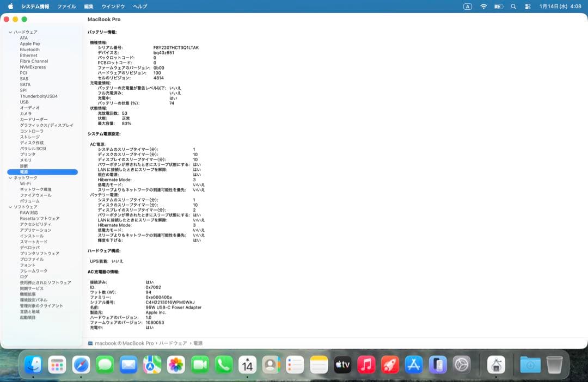Image resolution: width=588 pixels, height=382 pixels.
Task: Open the ファイル menu
Action: coord(66,7)
